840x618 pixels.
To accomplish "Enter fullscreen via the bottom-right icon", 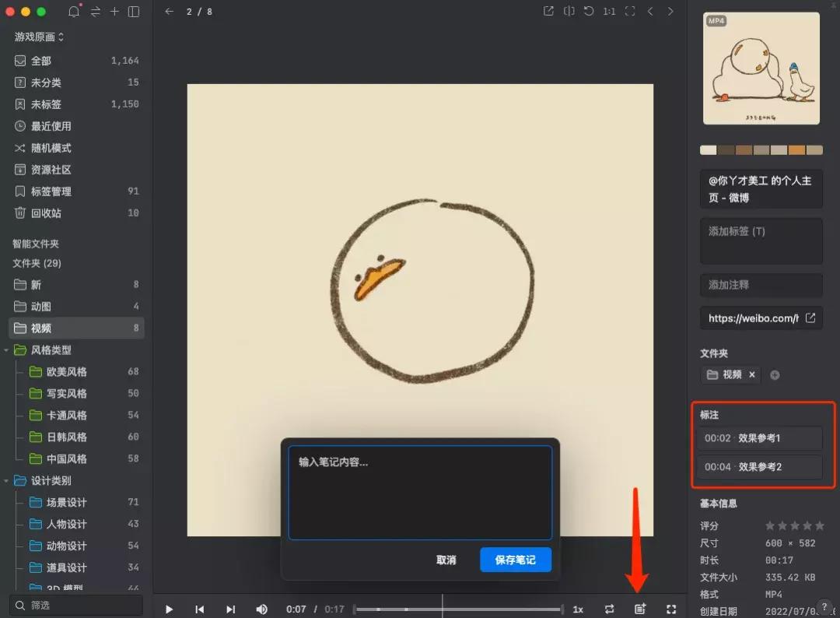I will 670,609.
